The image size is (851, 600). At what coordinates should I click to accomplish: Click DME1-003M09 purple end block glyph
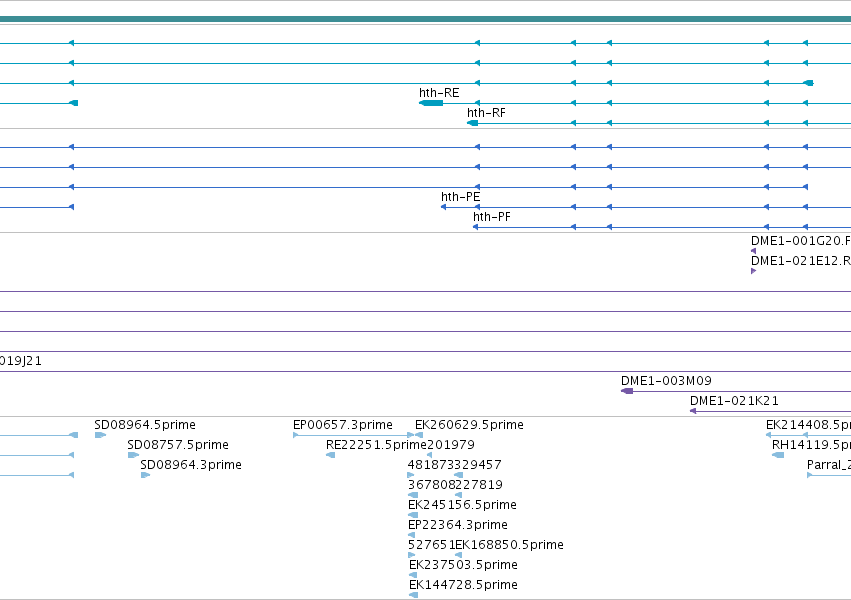[627, 391]
